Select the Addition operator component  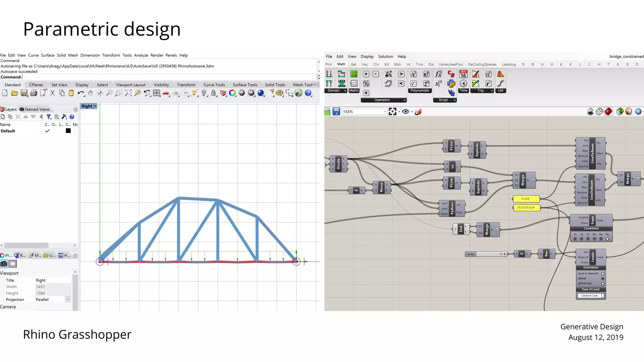[x=366, y=74]
